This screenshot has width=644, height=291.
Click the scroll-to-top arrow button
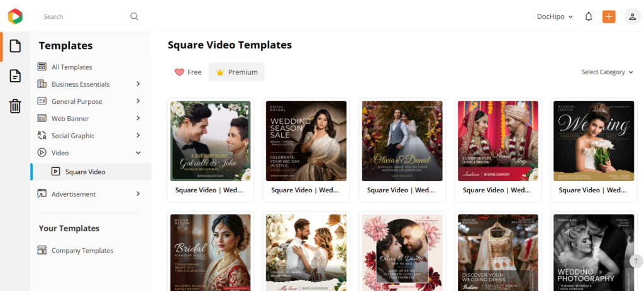pyautogui.click(x=636, y=261)
